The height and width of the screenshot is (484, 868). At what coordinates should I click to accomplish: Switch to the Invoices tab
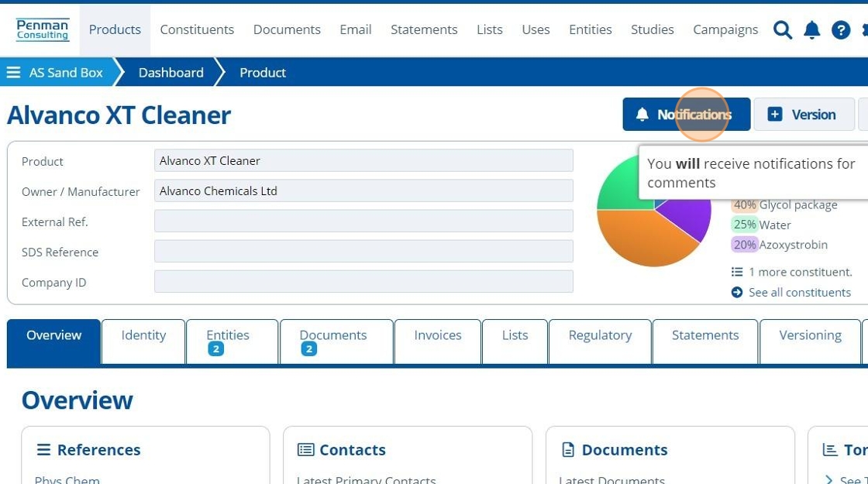[x=437, y=342]
